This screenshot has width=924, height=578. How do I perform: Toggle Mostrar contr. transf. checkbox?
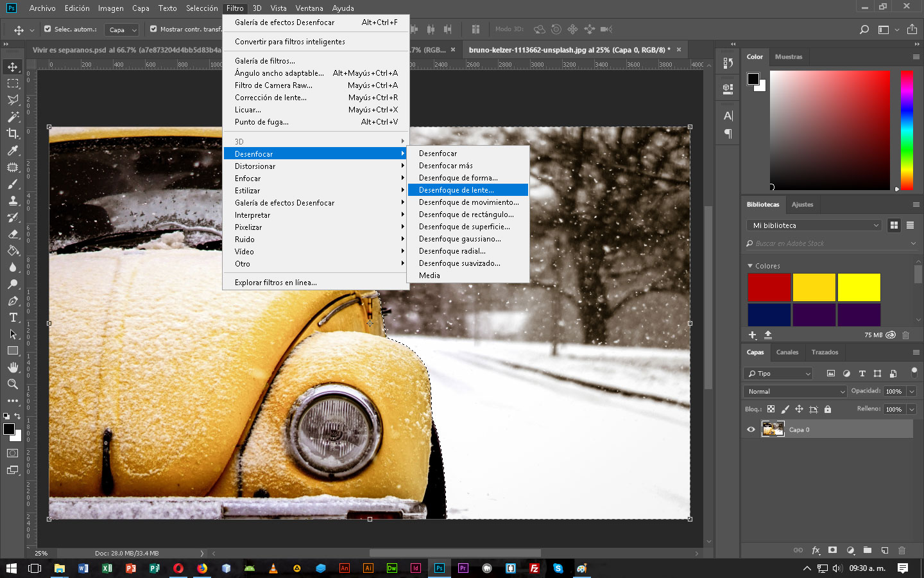[x=153, y=29]
